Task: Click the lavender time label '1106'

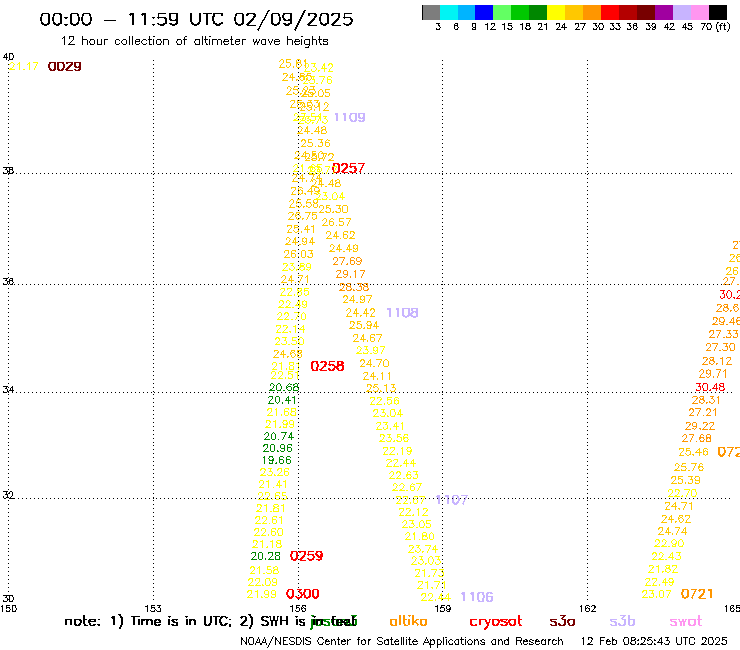Action: 477,597
